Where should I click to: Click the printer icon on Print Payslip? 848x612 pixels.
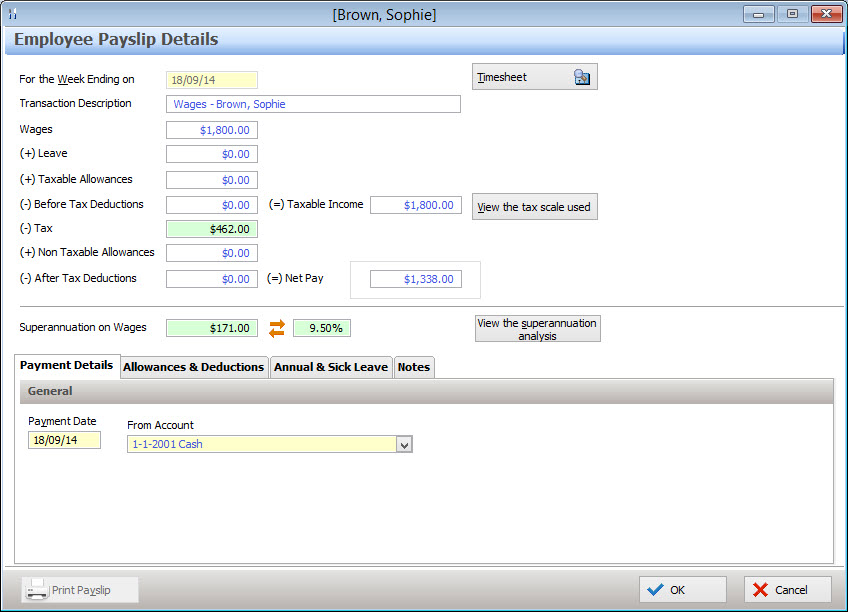click(38, 589)
